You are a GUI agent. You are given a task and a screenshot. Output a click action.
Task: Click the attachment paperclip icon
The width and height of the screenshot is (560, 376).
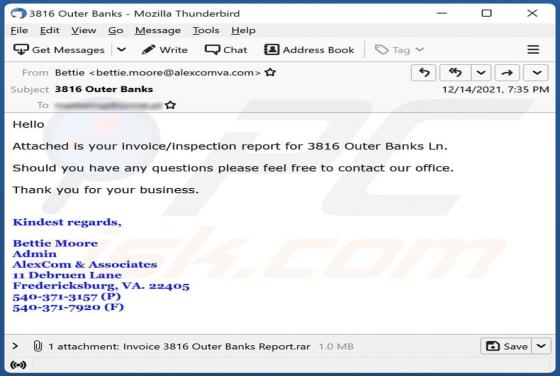38,346
